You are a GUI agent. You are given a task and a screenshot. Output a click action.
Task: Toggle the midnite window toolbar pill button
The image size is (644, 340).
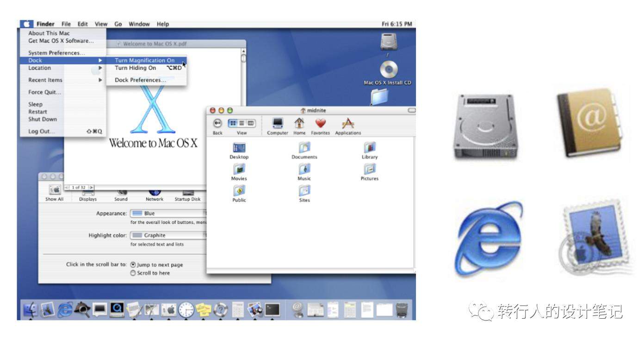pyautogui.click(x=411, y=111)
